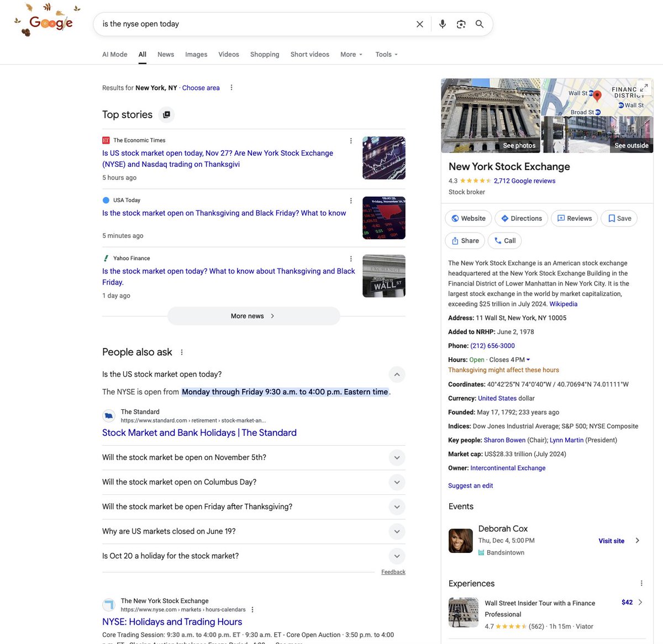Switch to AI Mode tab
This screenshot has height=644, width=663.
[115, 54]
